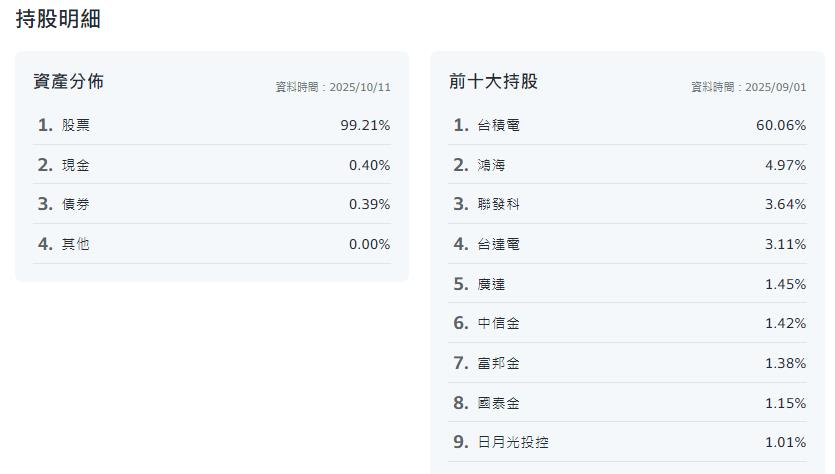Screen dimensions: 835x474
Task: Open the 廣達 holding
Action: [x=491, y=284]
